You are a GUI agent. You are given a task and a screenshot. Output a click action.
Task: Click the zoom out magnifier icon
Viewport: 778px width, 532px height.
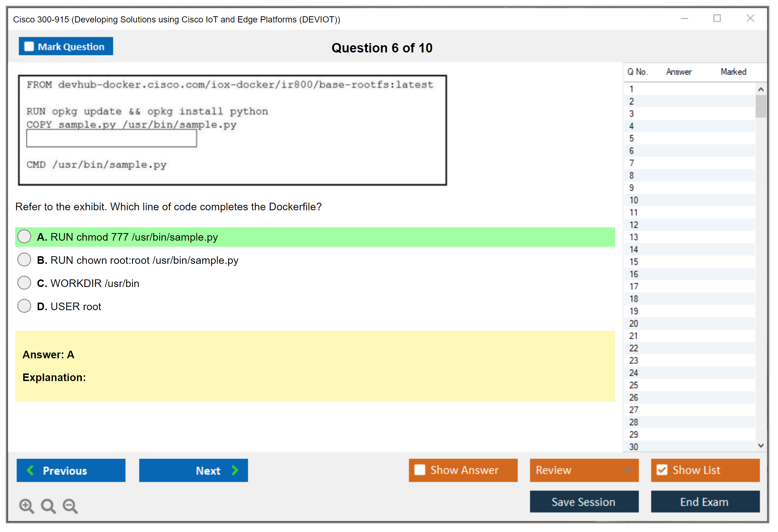click(x=70, y=506)
